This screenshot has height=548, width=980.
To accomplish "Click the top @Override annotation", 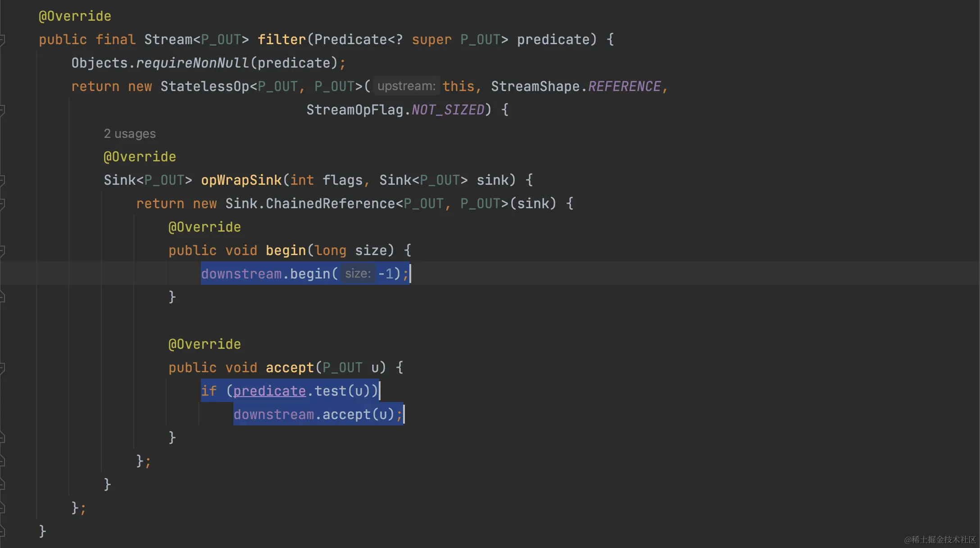I will 75,16.
